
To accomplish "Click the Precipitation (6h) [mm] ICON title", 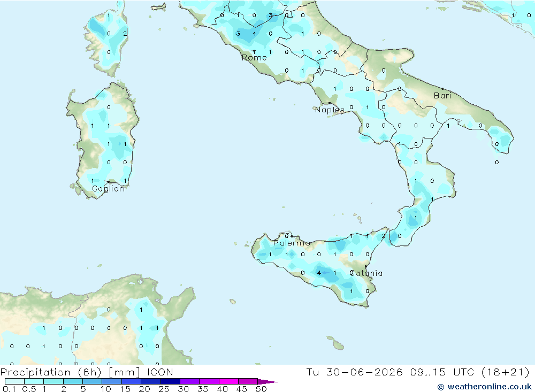I will point(87,372).
